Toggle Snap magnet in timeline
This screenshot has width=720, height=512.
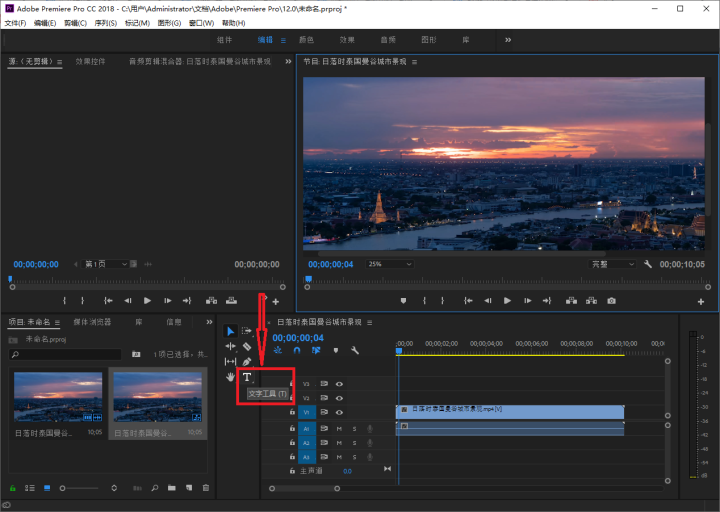pos(297,350)
